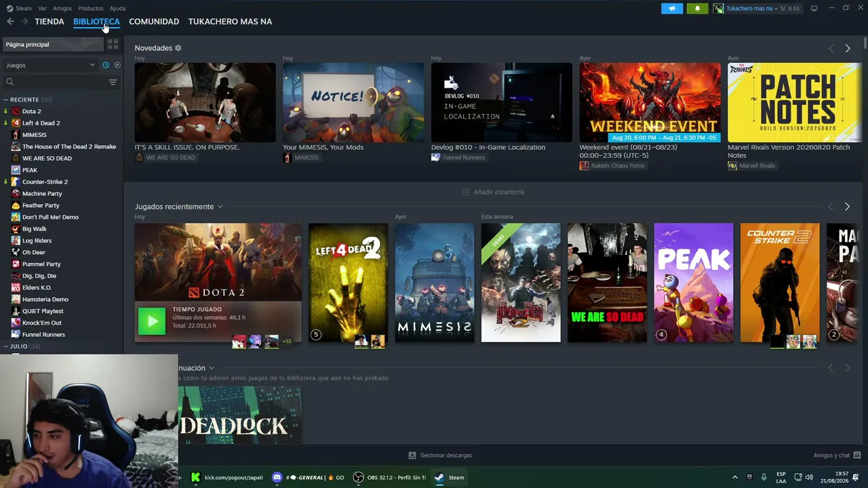
Task: Click the taskbar microphone tray icon
Action: 764,477
